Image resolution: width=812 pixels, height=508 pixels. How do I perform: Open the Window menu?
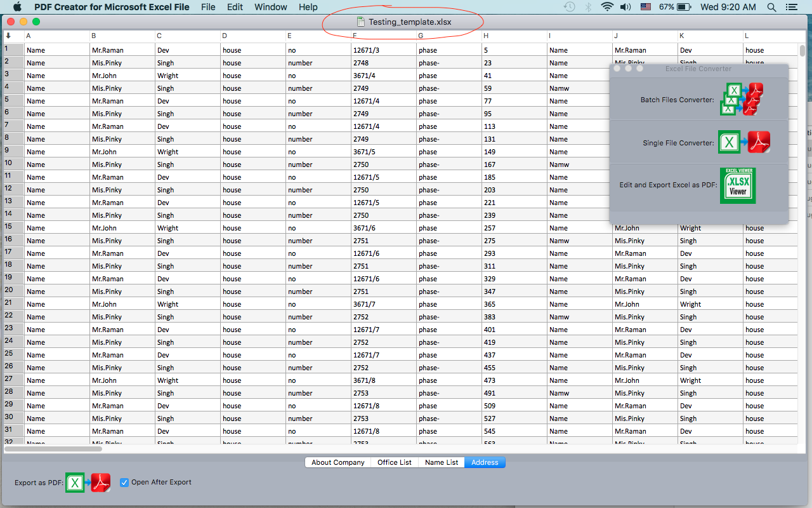(x=270, y=7)
